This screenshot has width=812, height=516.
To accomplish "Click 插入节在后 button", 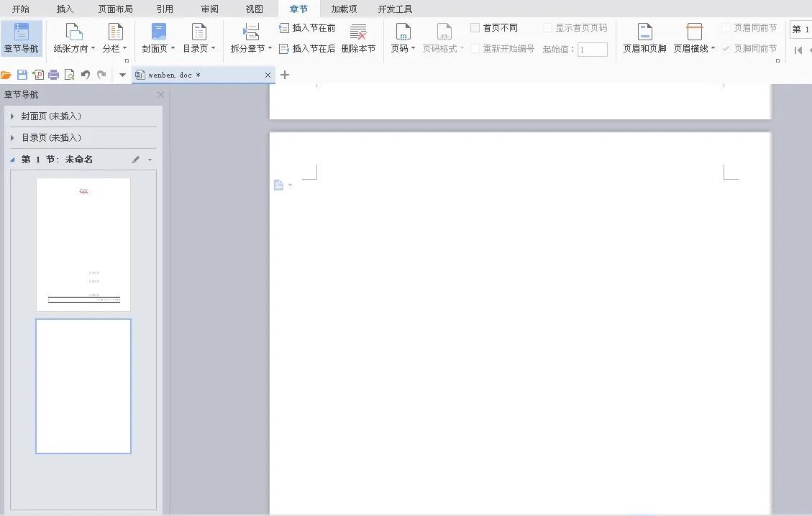I will (x=307, y=49).
